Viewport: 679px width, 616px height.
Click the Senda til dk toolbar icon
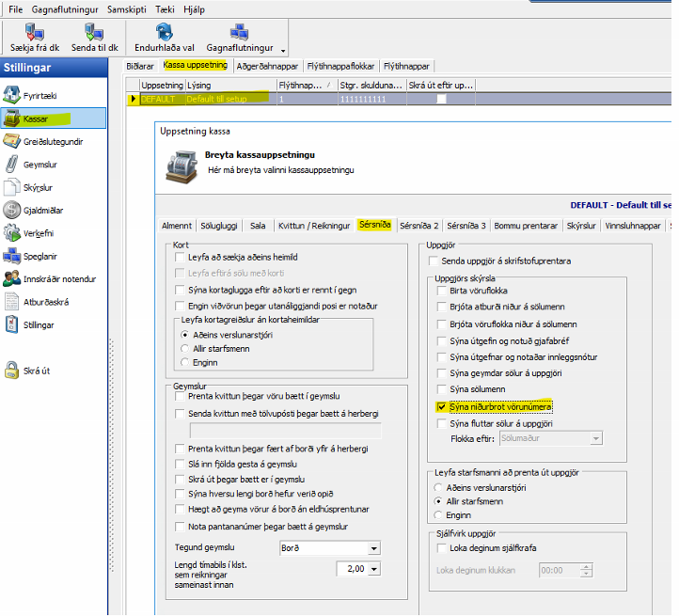tap(93, 32)
